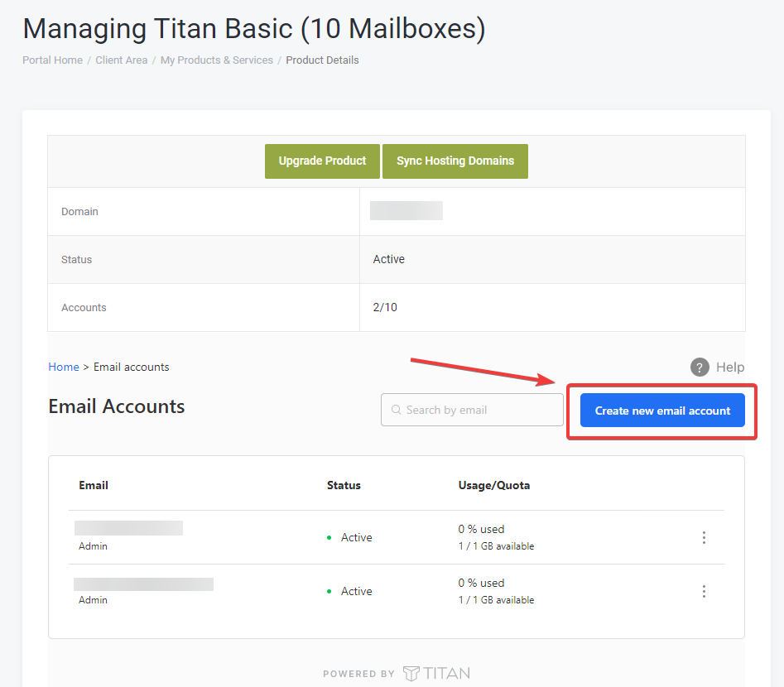The width and height of the screenshot is (784, 687).
Task: Open the Client Area breadcrumb link
Action: pos(122,60)
